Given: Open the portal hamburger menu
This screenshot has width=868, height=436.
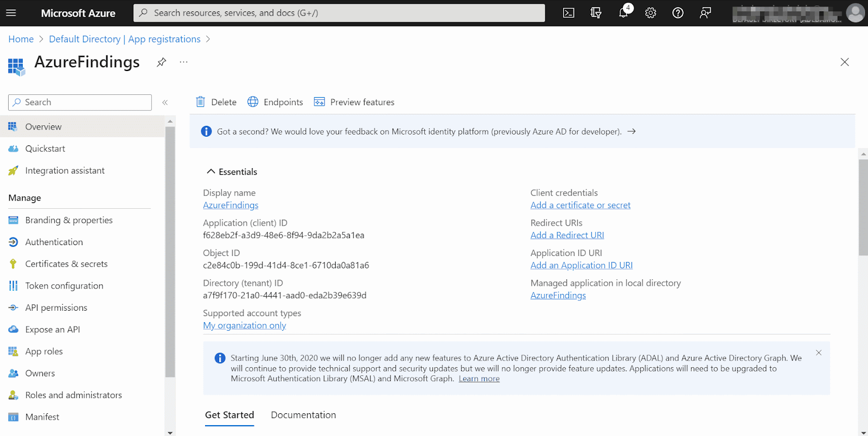Looking at the screenshot, I should tap(11, 13).
